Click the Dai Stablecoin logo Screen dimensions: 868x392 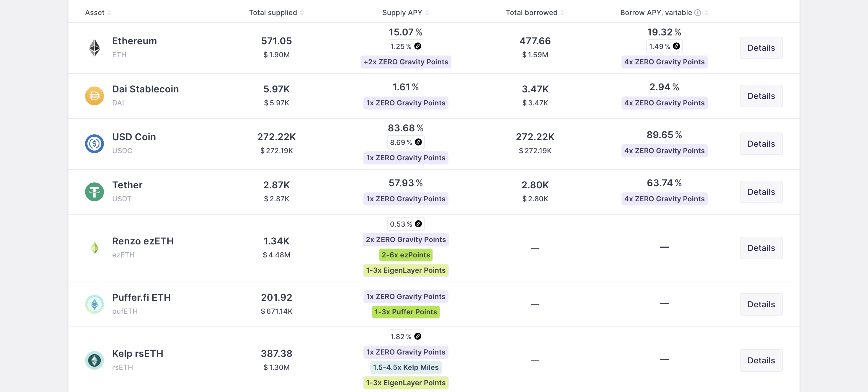click(94, 96)
